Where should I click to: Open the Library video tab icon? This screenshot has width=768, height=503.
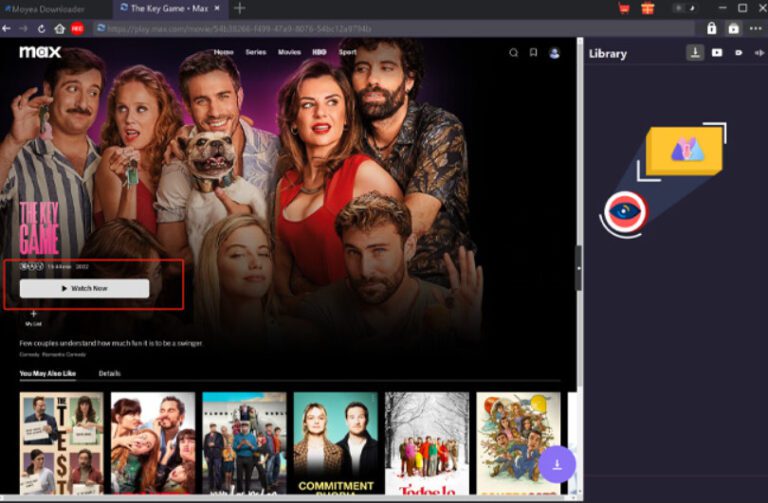pyautogui.click(x=717, y=53)
